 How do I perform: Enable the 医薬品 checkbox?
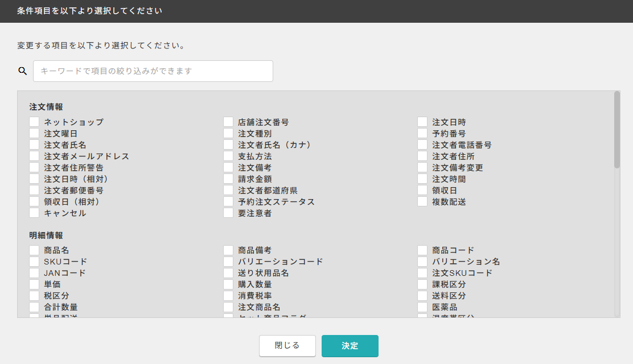pos(423,307)
